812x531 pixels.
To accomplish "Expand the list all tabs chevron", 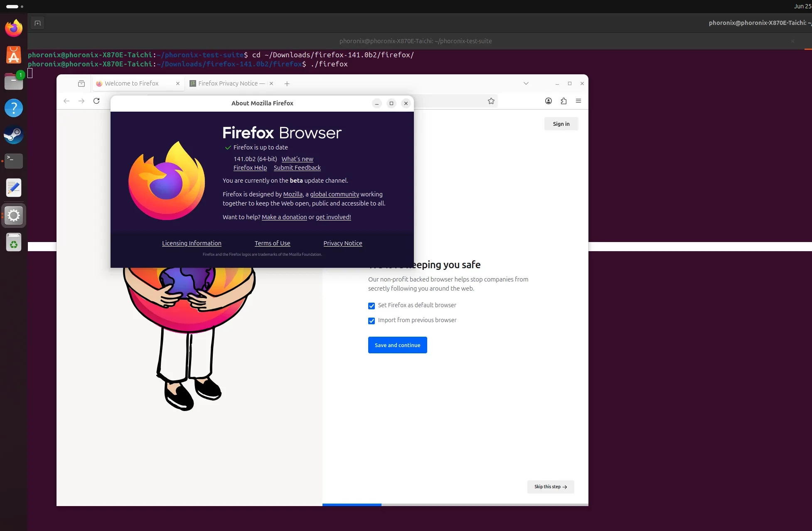I will pos(526,83).
